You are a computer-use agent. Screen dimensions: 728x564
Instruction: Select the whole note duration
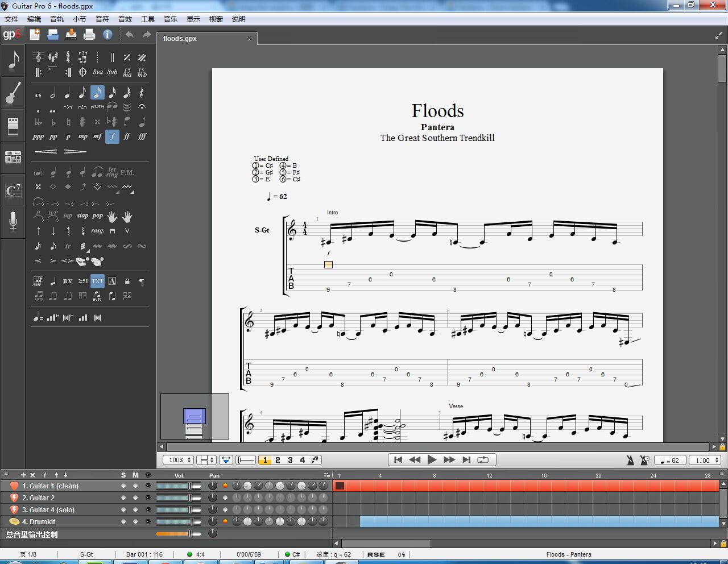point(38,95)
